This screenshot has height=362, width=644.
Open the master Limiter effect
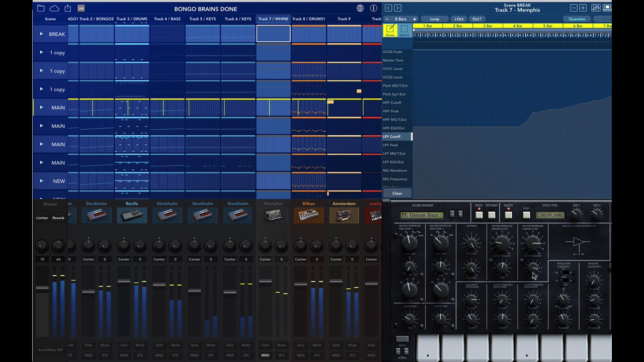[42, 218]
